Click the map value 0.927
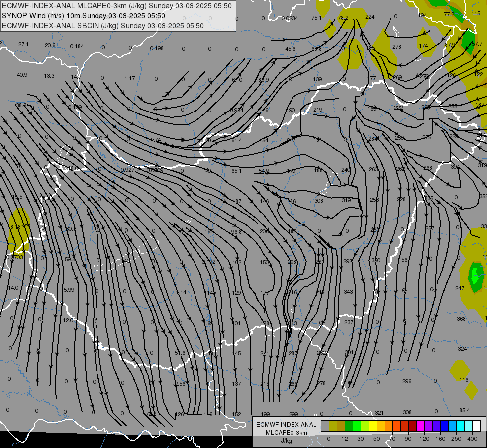The width and height of the screenshot is (487, 448). (x=128, y=170)
